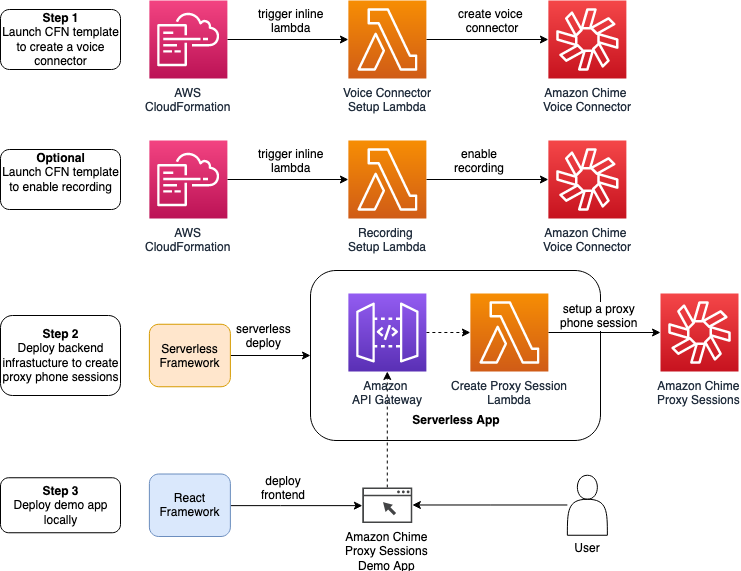
Task: Select the 'User' caption text
Action: (587, 548)
